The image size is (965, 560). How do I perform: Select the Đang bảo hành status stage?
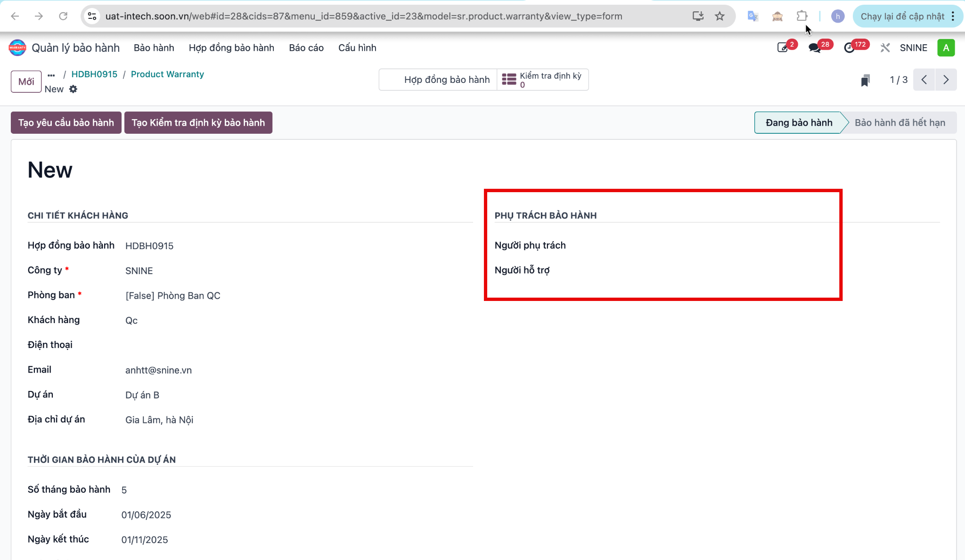pyautogui.click(x=799, y=122)
